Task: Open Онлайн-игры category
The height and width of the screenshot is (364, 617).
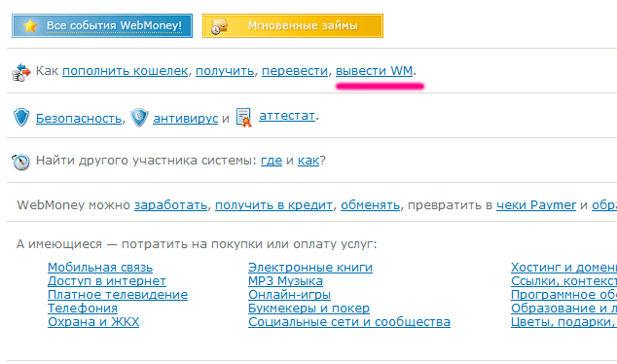Action: click(x=289, y=294)
